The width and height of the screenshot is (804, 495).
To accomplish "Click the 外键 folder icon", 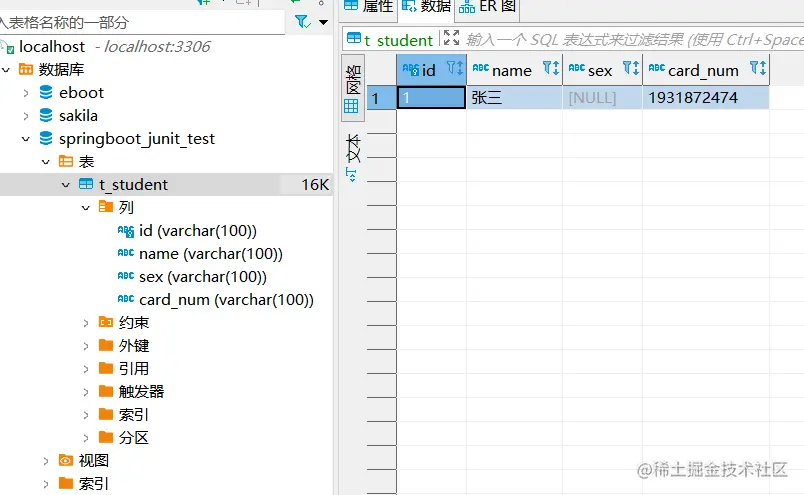I will pyautogui.click(x=106, y=345).
